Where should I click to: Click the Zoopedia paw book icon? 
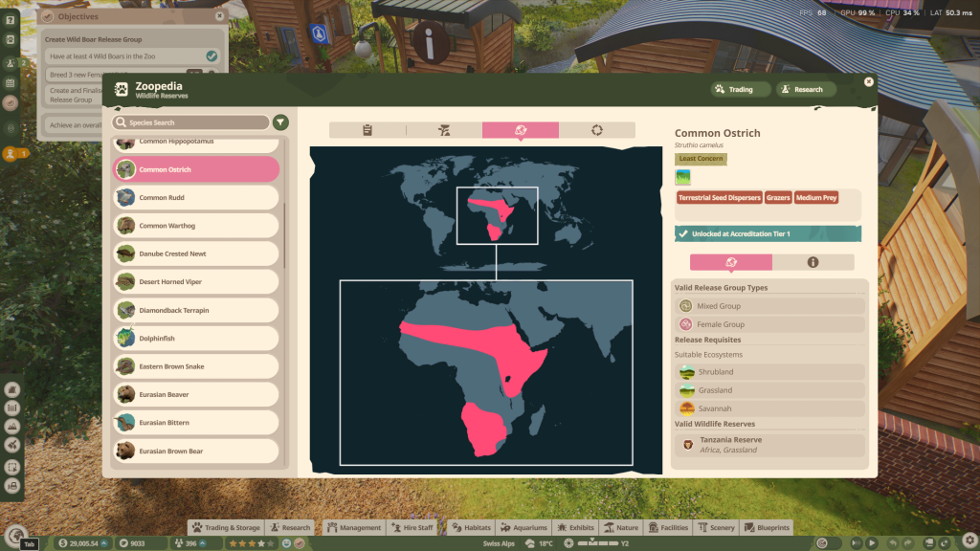tap(122, 89)
